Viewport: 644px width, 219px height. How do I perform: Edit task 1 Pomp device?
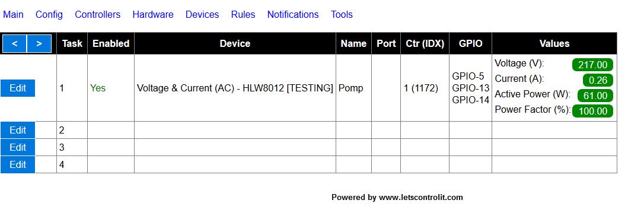click(18, 88)
